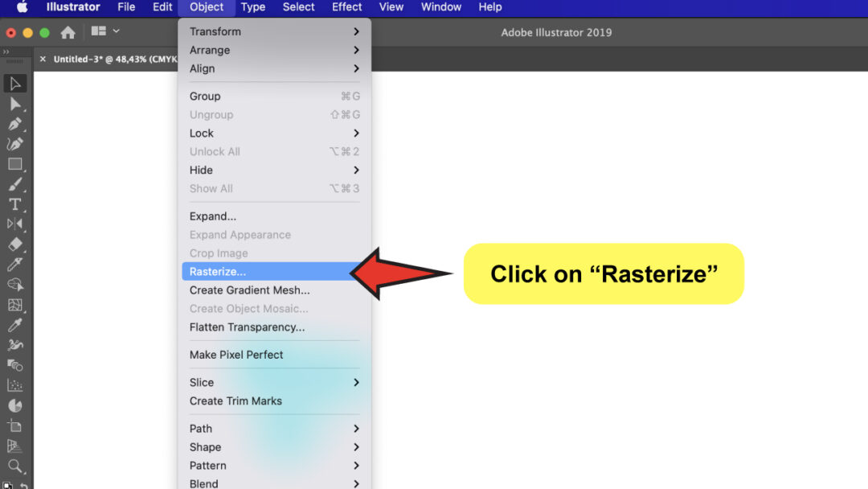
Task: Select the Paintbrush tool
Action: [14, 184]
